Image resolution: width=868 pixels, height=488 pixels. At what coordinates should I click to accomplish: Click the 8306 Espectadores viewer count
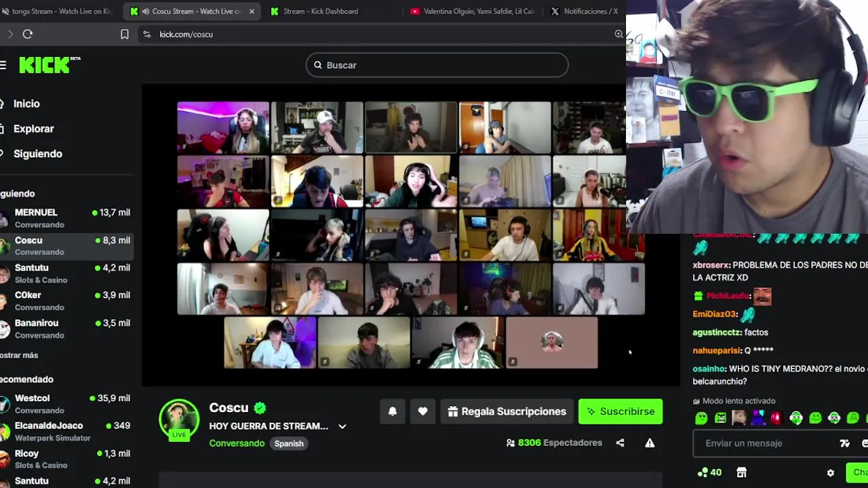click(554, 443)
